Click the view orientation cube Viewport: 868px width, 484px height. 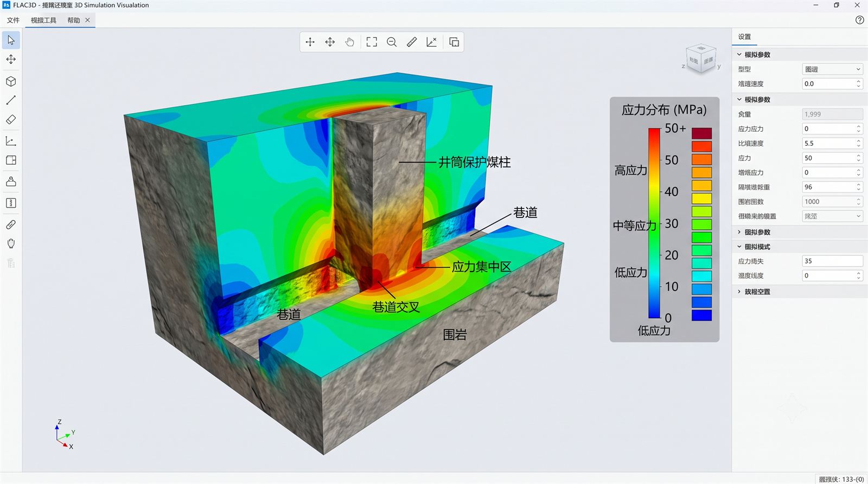pos(701,59)
